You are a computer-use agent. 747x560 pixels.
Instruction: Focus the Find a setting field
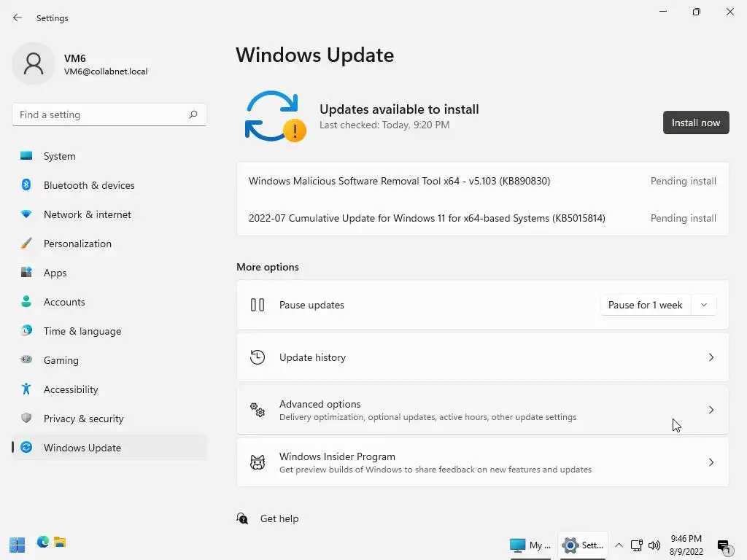(109, 114)
